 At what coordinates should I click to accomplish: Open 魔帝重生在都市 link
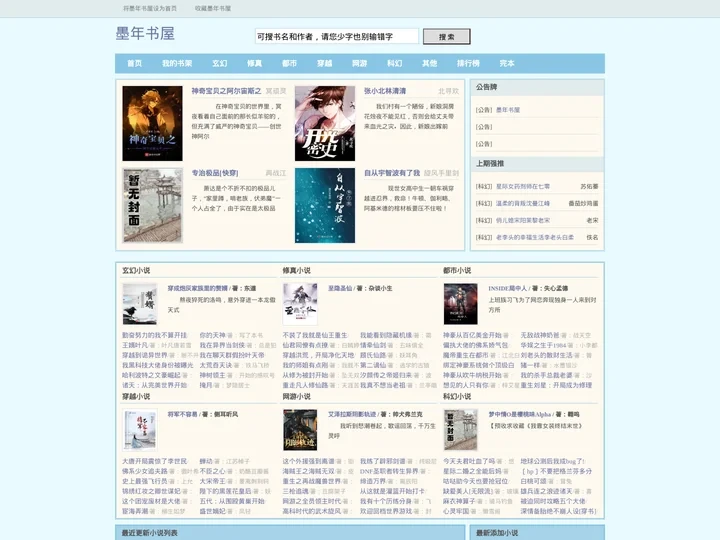tap(466, 355)
